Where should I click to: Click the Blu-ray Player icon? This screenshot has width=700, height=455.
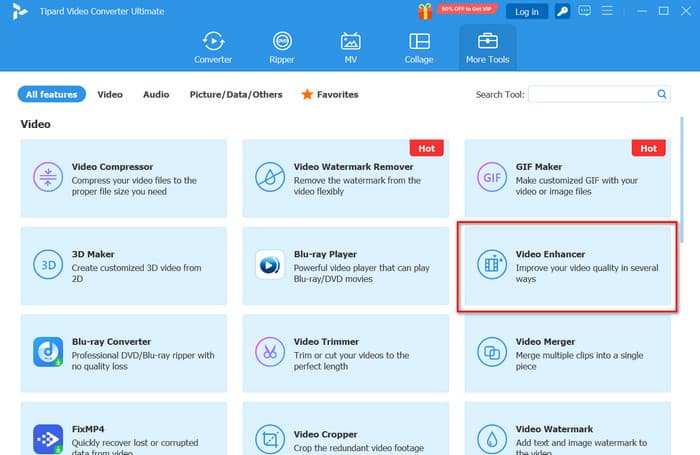point(270,264)
